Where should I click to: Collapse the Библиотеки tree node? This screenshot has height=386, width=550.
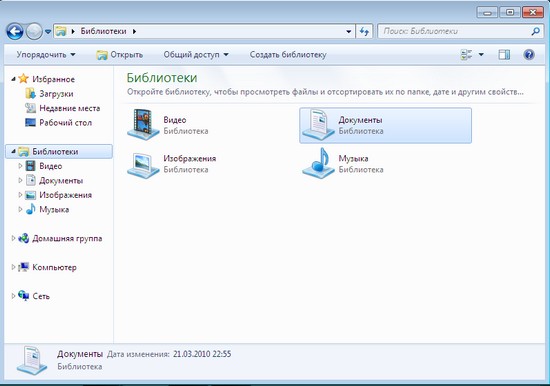(13, 151)
